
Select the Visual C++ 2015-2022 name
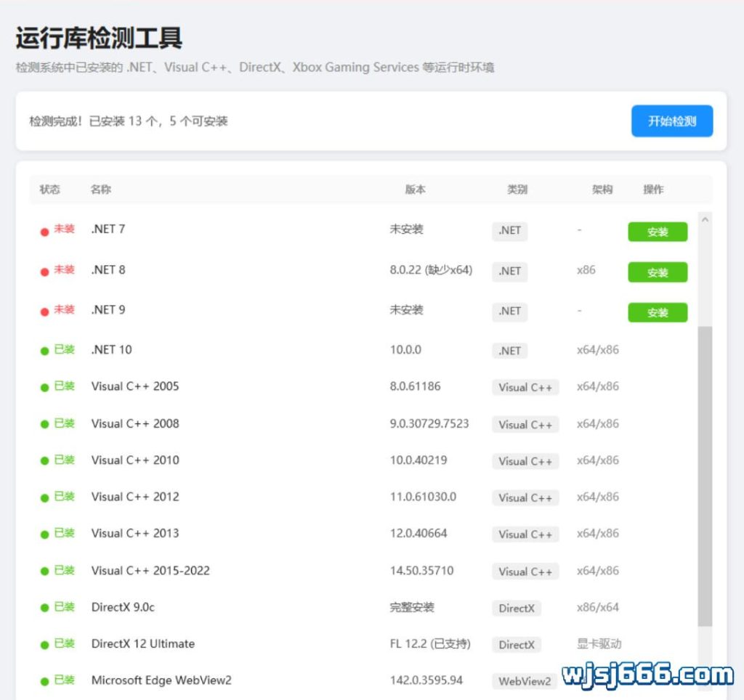point(150,570)
